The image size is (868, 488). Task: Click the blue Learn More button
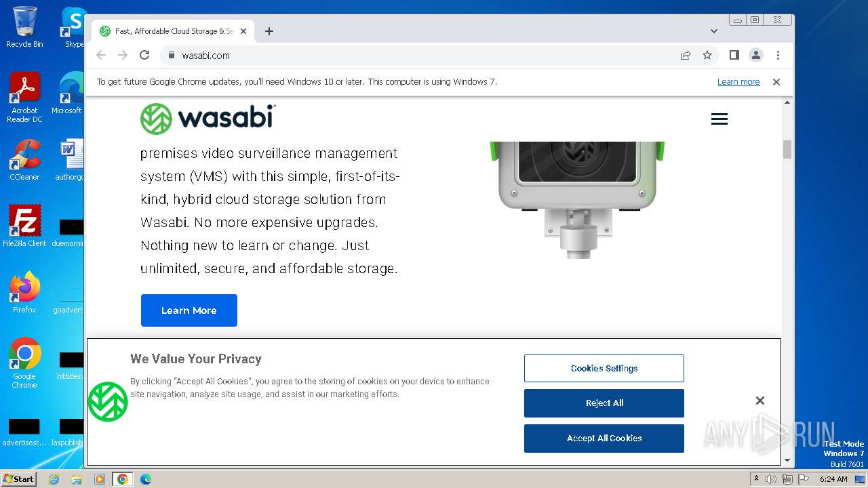[189, 310]
